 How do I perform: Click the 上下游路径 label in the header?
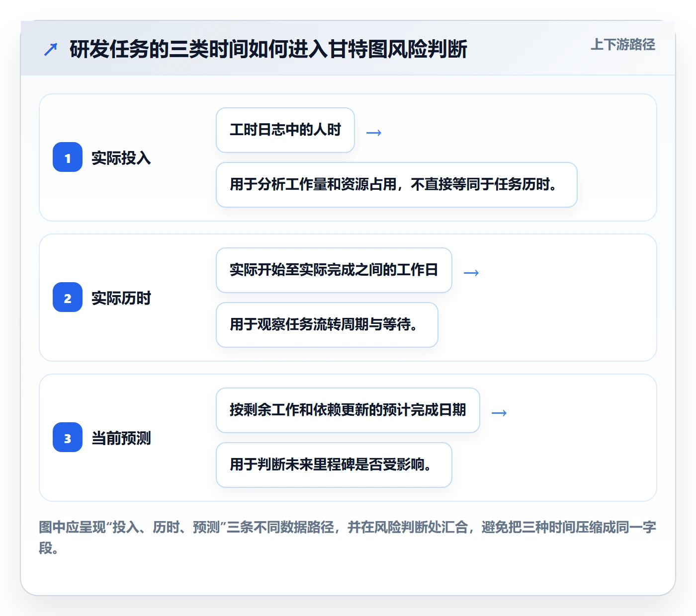tap(622, 45)
